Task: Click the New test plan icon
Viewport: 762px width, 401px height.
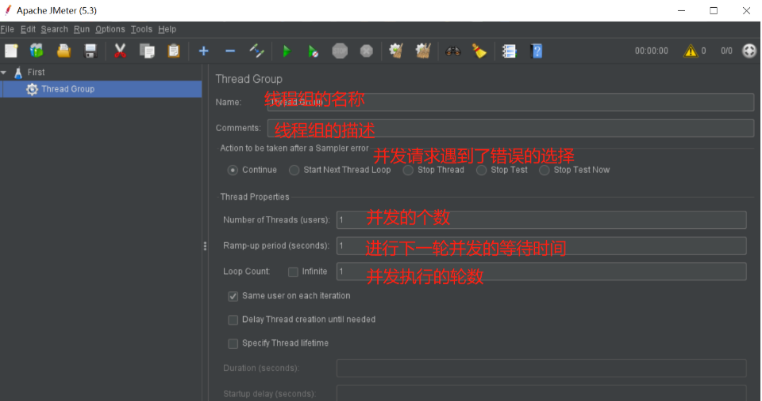Action: (11, 50)
